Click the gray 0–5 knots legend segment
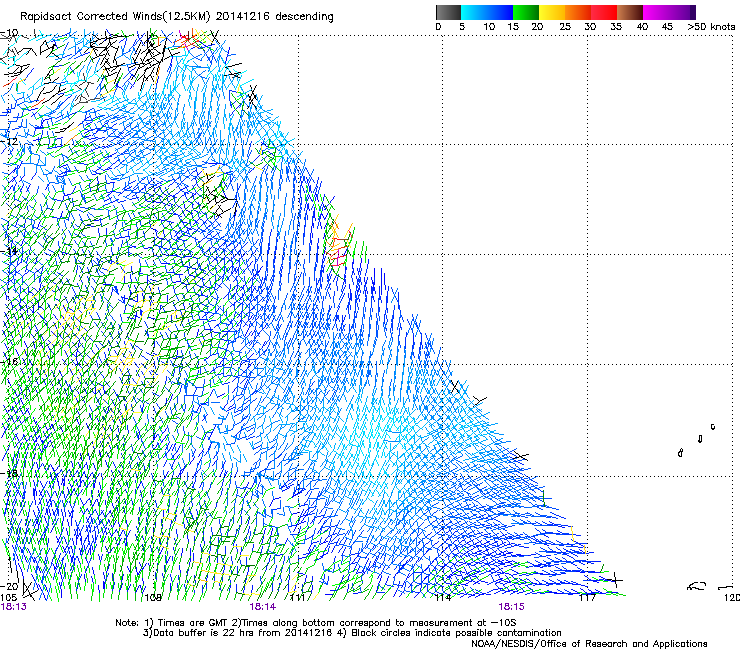The image size is (740, 650). 448,12
